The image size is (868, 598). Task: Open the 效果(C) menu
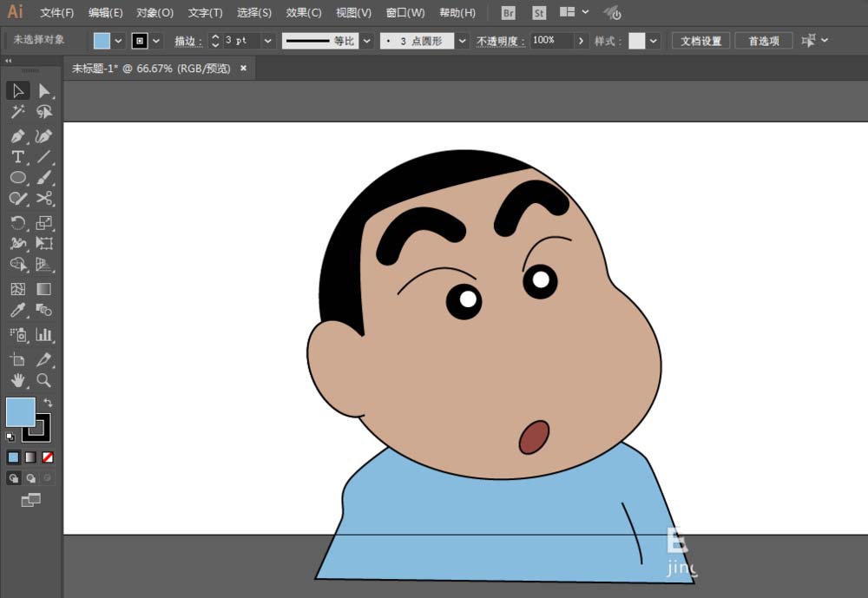click(x=303, y=13)
